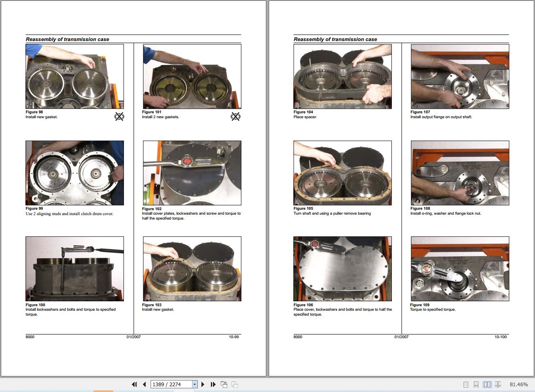Click the 'Figure 102' label
The height and width of the screenshot is (392, 535).
click(x=152, y=209)
